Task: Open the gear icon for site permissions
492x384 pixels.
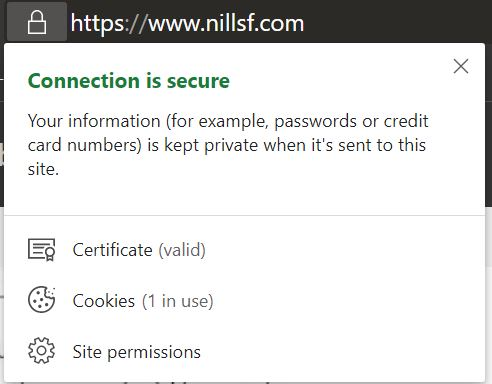Action: click(41, 350)
